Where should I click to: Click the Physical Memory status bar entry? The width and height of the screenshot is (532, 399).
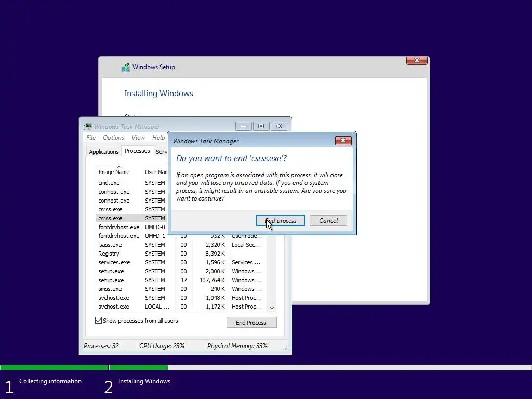pos(237,345)
